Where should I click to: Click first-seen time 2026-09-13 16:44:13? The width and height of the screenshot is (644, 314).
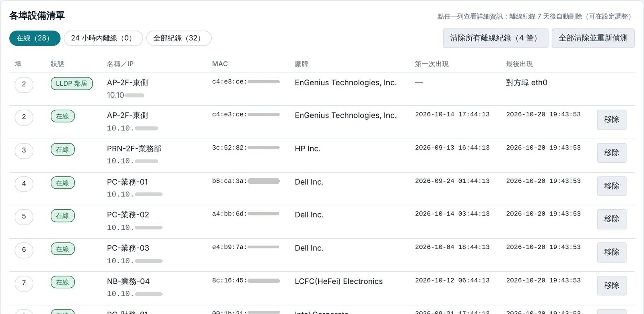click(x=452, y=148)
